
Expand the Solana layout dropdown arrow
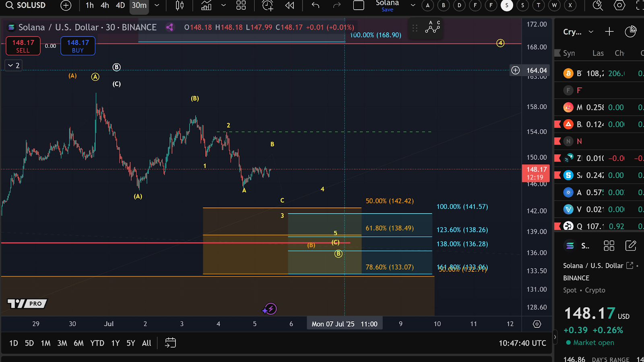tap(413, 6)
